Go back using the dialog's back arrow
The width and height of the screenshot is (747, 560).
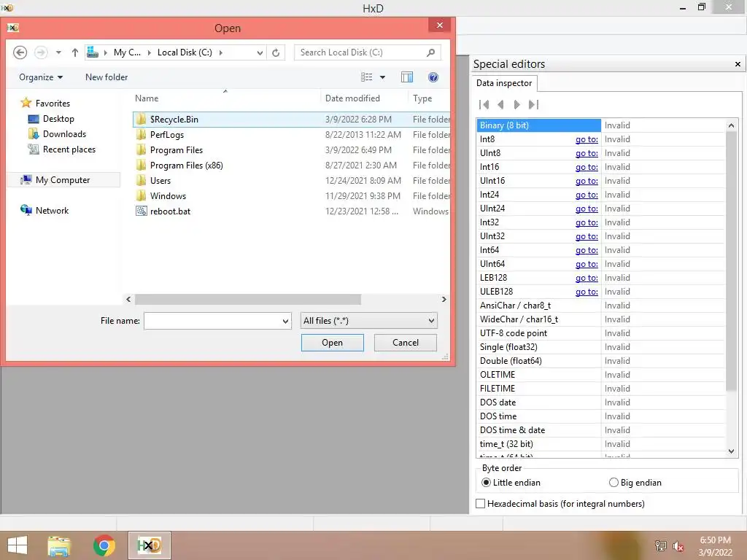(20, 52)
